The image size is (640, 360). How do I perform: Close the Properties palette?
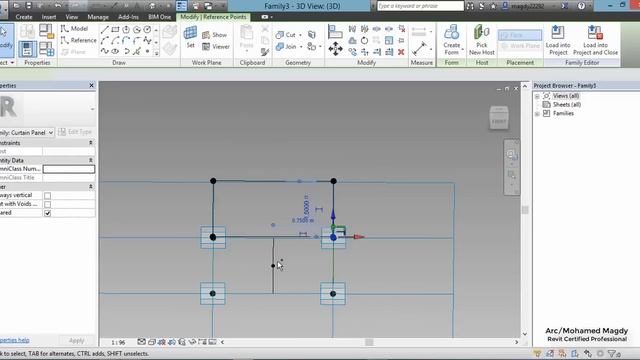(x=91, y=85)
